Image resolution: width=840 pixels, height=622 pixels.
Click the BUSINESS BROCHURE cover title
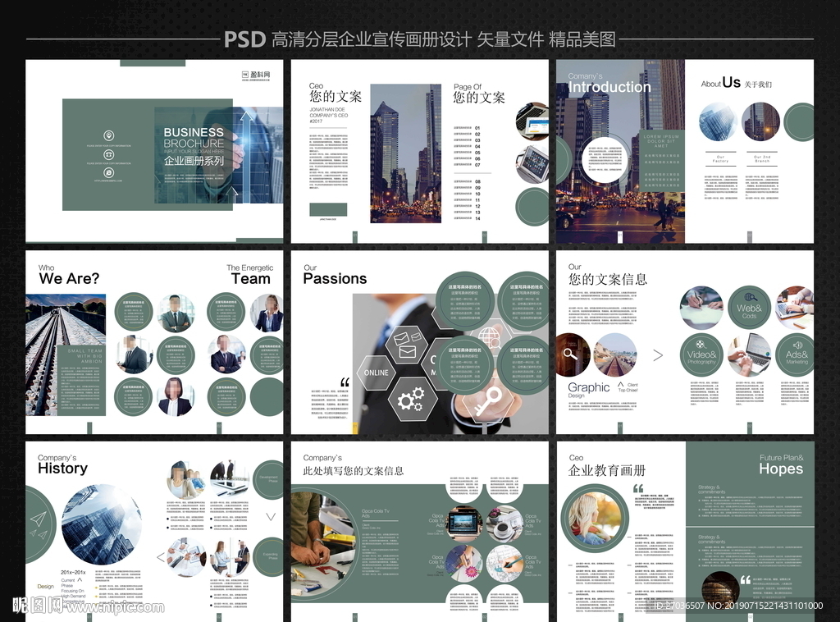(x=194, y=138)
